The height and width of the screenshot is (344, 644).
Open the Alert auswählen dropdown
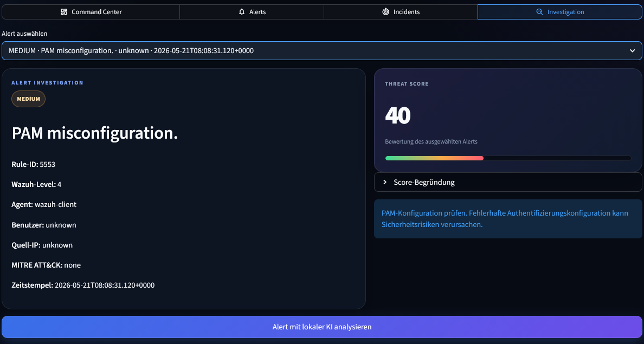[322, 50]
